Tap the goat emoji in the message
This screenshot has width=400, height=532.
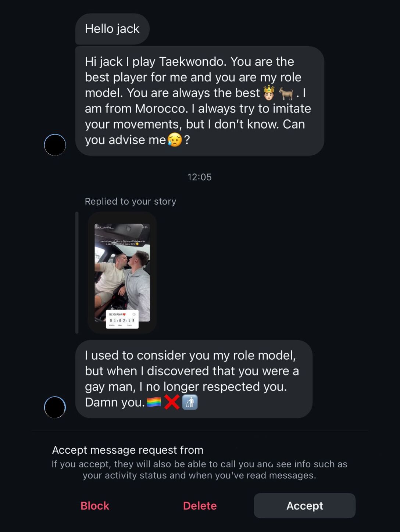(286, 93)
